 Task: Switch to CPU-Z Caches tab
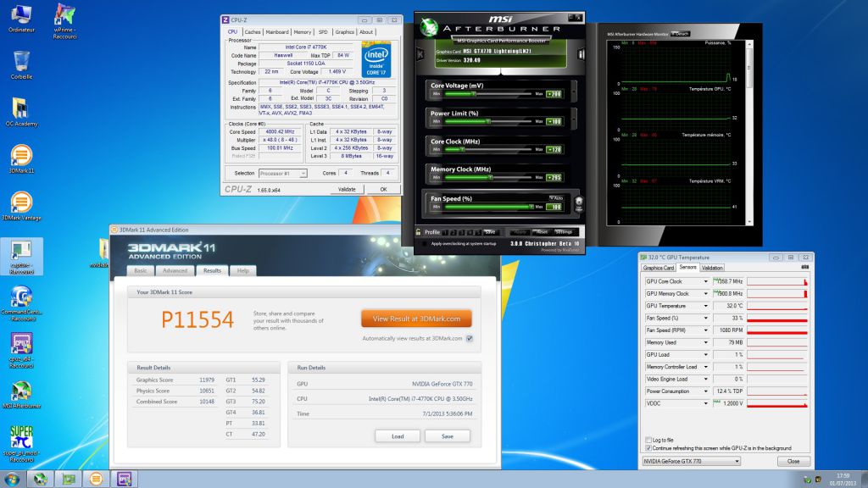pos(253,32)
